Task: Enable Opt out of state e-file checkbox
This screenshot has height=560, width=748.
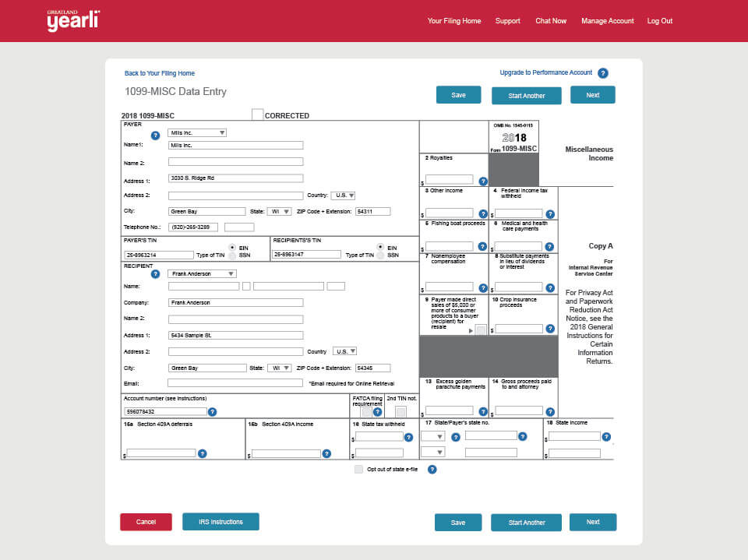Action: pos(358,470)
